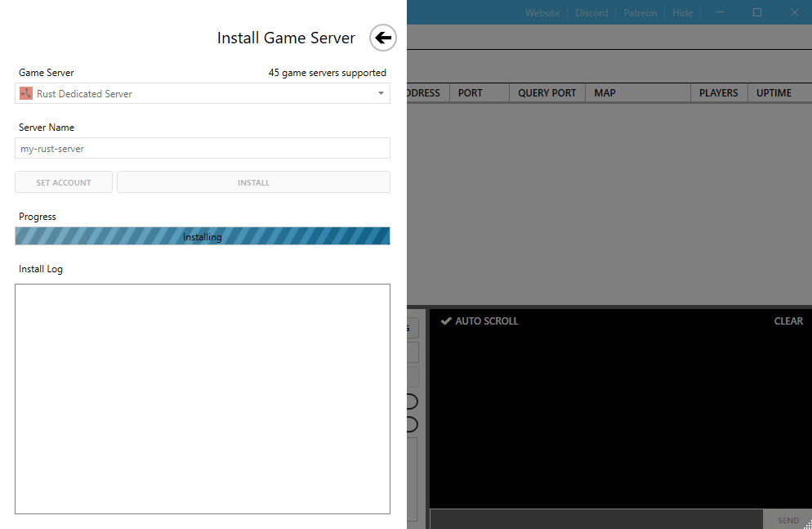
Task: Click the back arrow beside Install Game Server
Action: (x=383, y=38)
